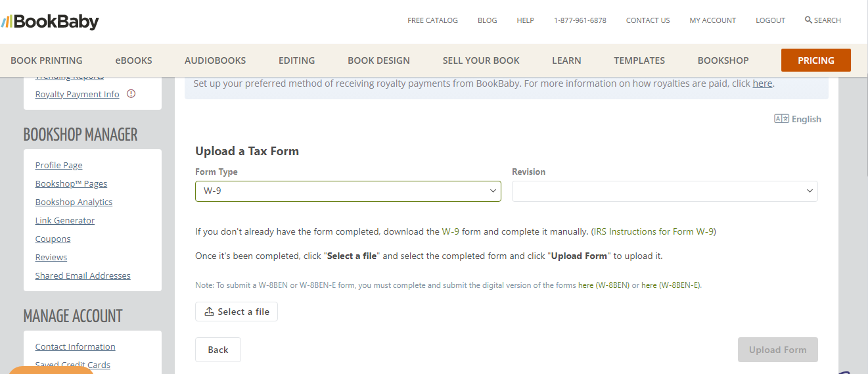The image size is (868, 374).
Task: Click the 'here' link about royalties
Action: pyautogui.click(x=762, y=83)
